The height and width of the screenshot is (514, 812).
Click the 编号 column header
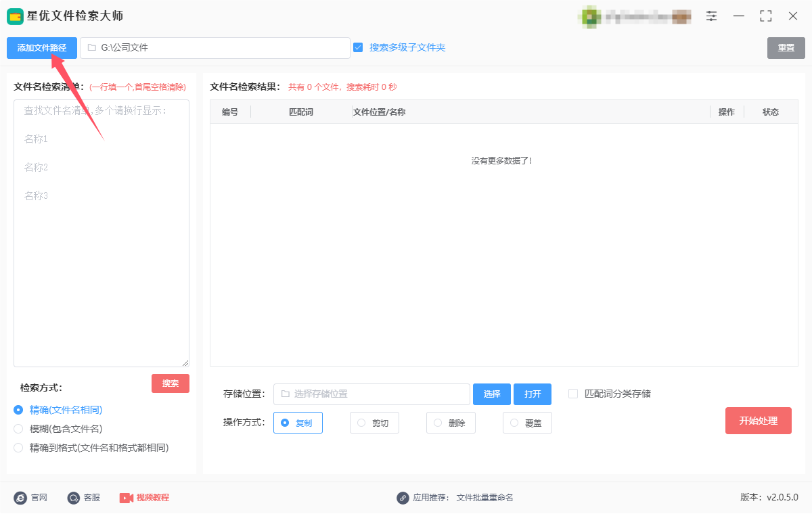[230, 112]
